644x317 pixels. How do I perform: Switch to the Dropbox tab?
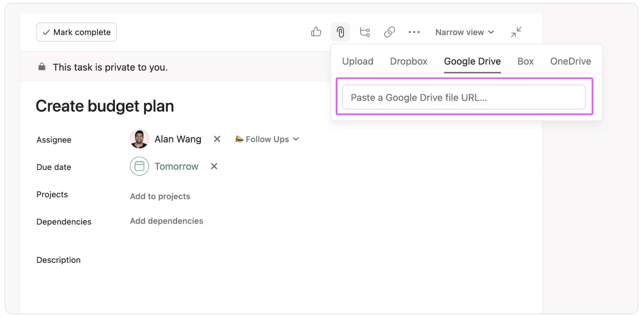409,61
